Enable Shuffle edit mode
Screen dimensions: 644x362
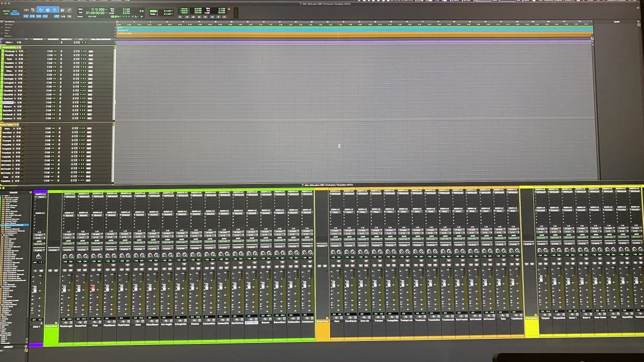tap(6, 11)
